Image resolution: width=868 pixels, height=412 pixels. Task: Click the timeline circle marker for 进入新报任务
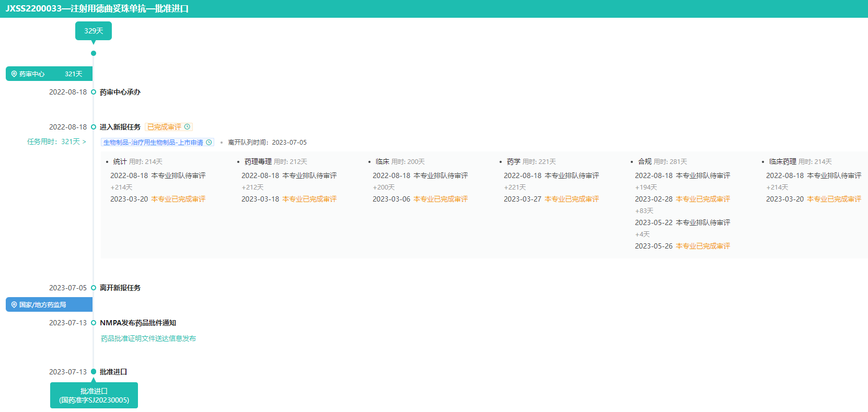94,127
